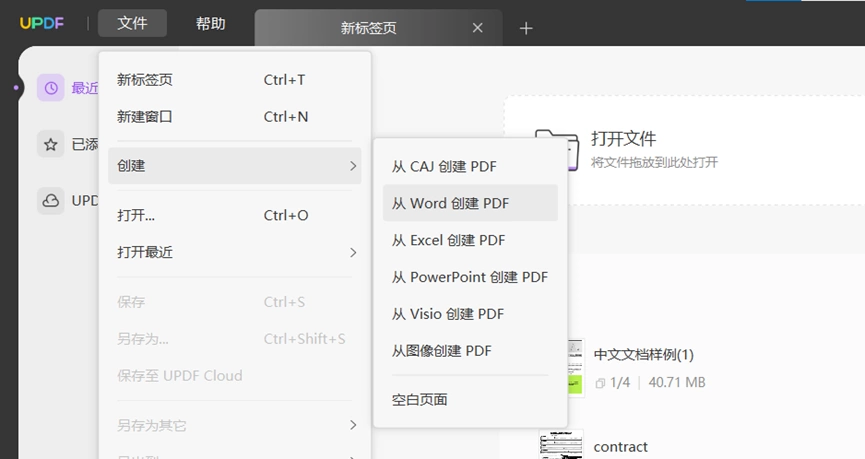
Task: Select 从 Visio 创建 PDF
Action: coord(470,314)
